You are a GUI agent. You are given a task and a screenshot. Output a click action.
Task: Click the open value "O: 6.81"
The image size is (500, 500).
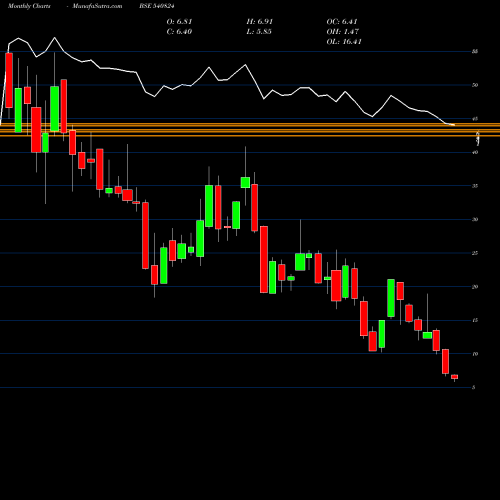(x=179, y=22)
